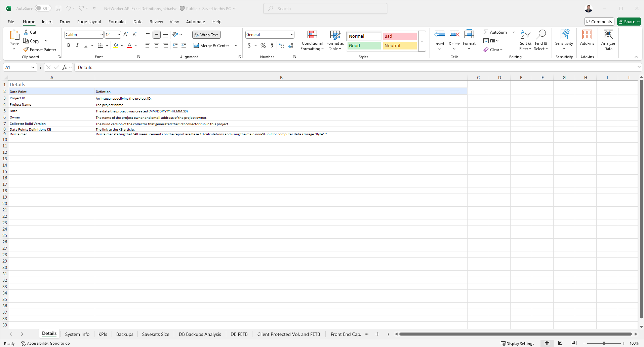
Task: Switch to the System Info sheet tab
Action: [77, 334]
